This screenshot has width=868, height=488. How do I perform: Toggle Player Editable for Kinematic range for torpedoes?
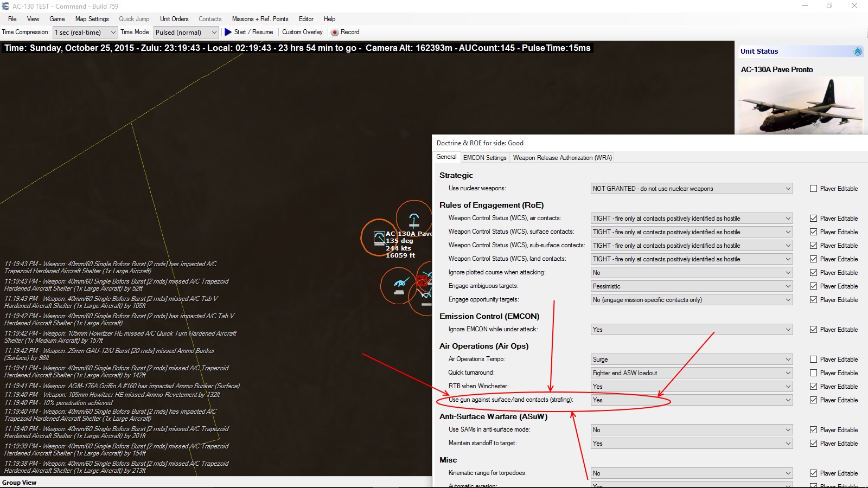click(813, 473)
